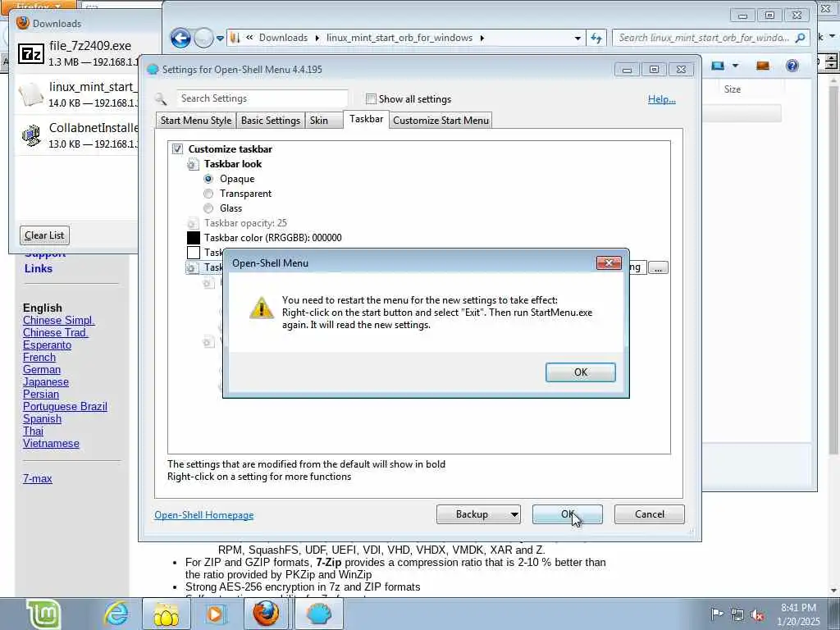Screen dimensions: 840x630
Task: Switch to Customize Start Menu tab
Action: [x=441, y=121]
